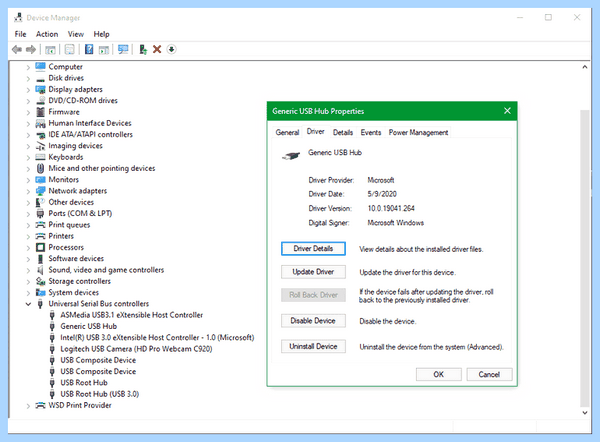Click the scrollbar down arrow
The height and width of the screenshot is (442, 600).
point(585,413)
